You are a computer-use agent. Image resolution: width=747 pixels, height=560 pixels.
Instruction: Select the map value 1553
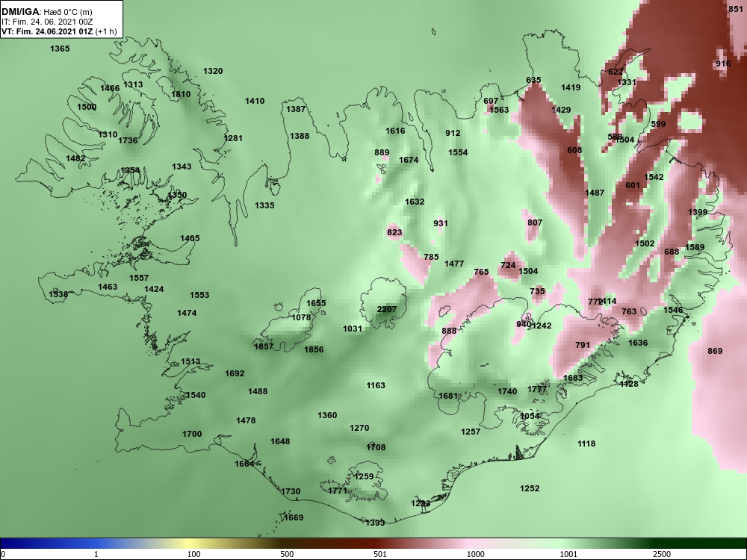[x=199, y=295]
